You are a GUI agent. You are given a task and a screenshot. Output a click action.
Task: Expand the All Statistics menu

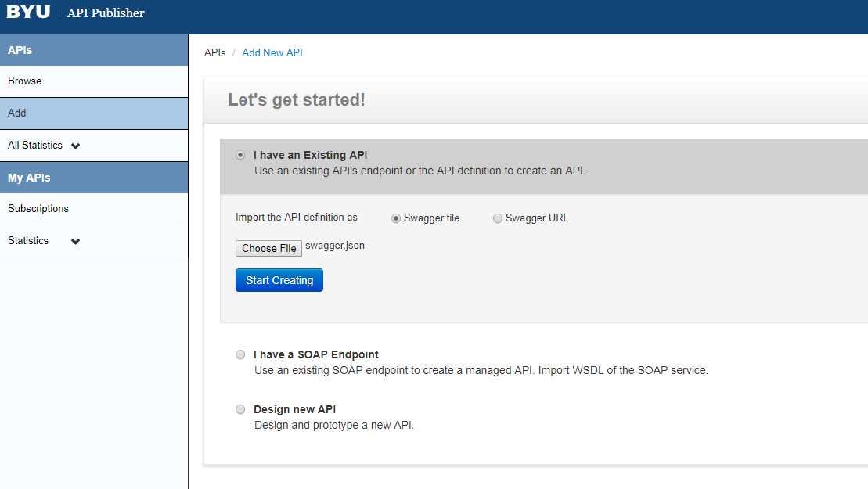[94, 146]
